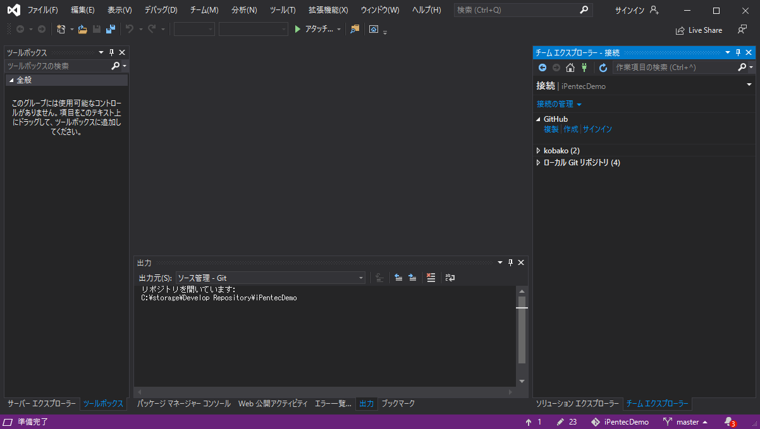Switch to the Web 公開アクティビティ tab

[x=273, y=403]
